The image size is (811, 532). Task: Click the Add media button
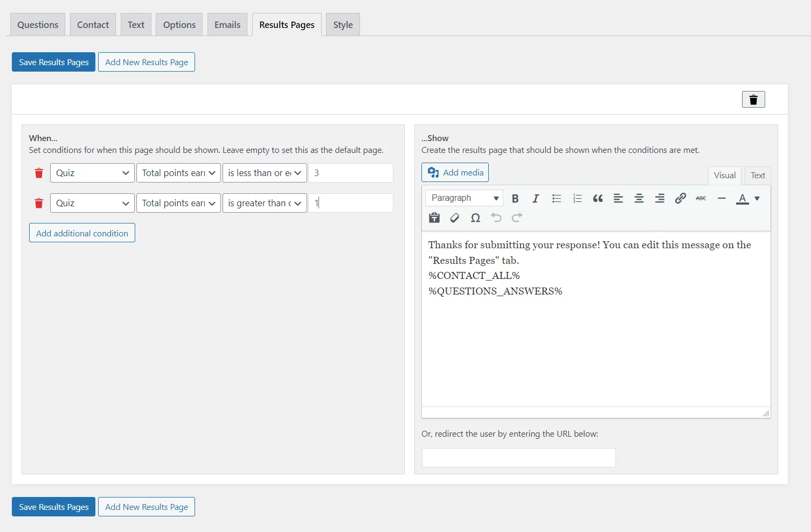pyautogui.click(x=455, y=172)
